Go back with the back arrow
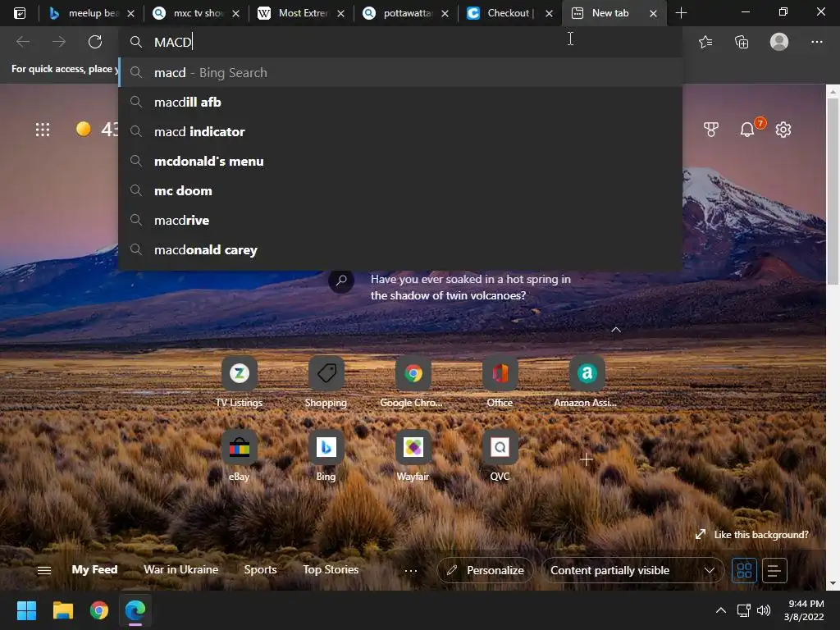Image resolution: width=840 pixels, height=630 pixels. [23, 42]
